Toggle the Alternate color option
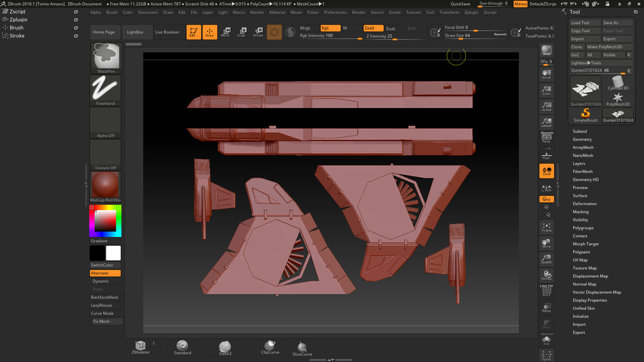 tap(105, 273)
